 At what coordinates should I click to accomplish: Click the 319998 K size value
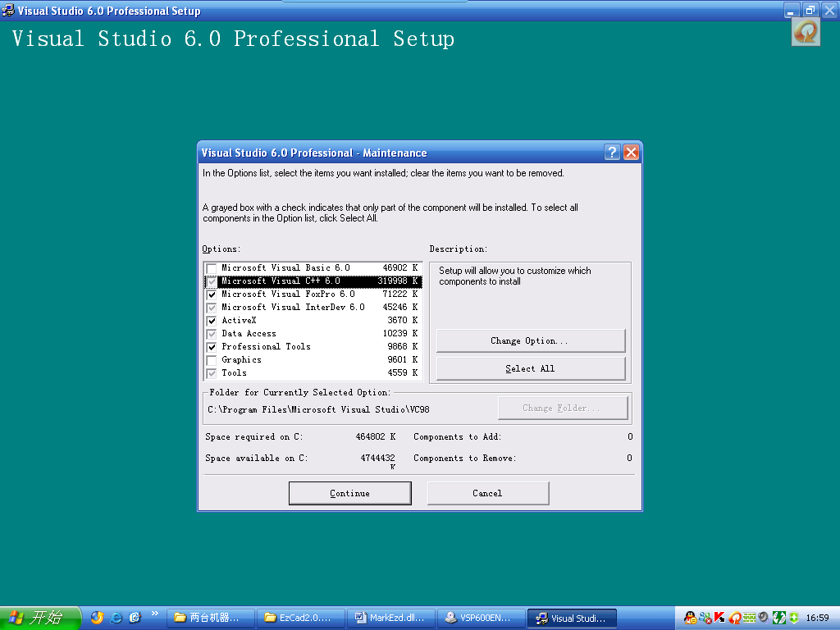click(x=398, y=281)
